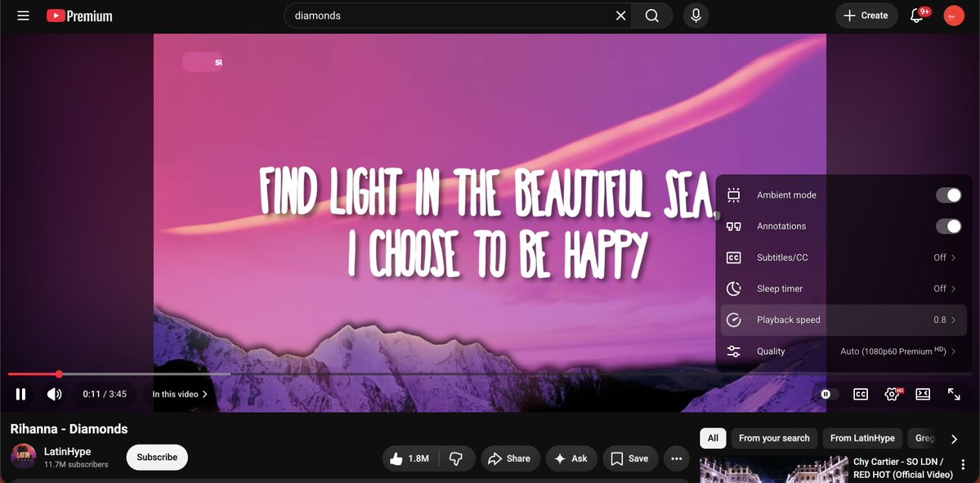Subscribe to LatinHype
Image resolution: width=980 pixels, height=483 pixels.
point(157,458)
